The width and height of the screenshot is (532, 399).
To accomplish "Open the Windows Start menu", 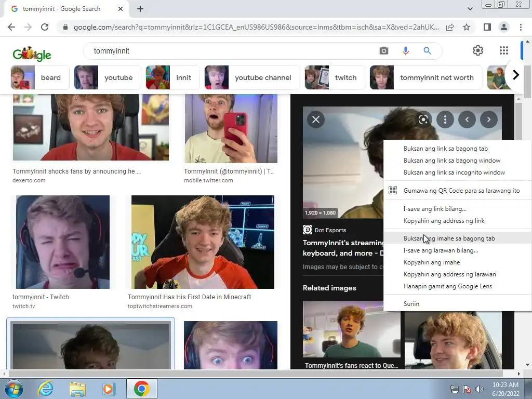I will pyautogui.click(x=14, y=389).
